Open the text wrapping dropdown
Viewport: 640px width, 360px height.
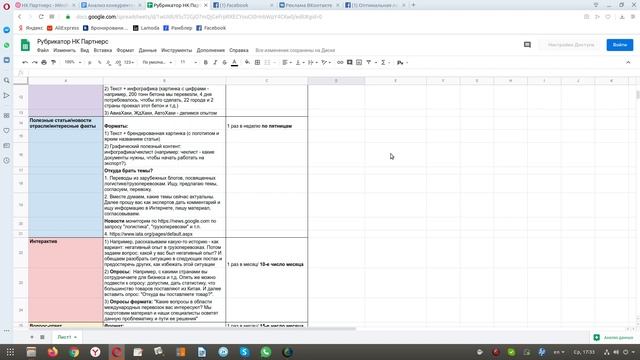[312, 62]
